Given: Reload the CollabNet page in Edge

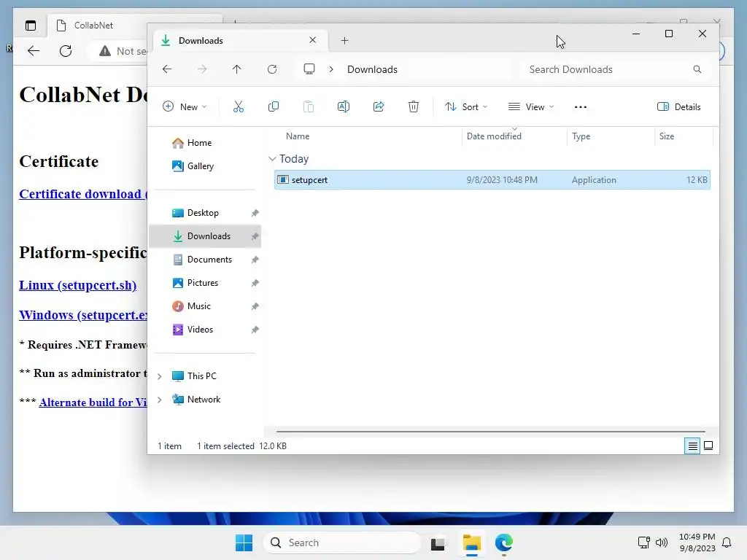Looking at the screenshot, I should [66, 50].
